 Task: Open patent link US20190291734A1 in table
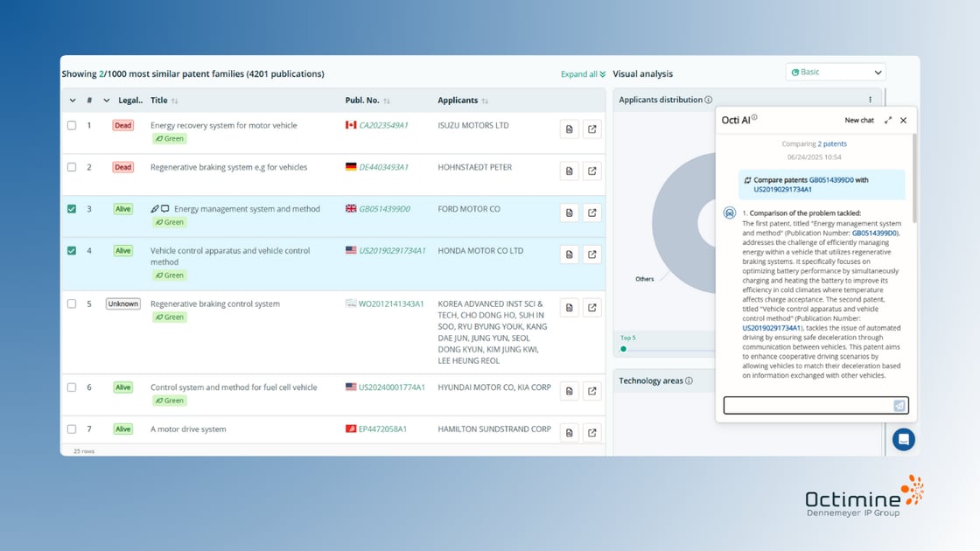pos(392,250)
